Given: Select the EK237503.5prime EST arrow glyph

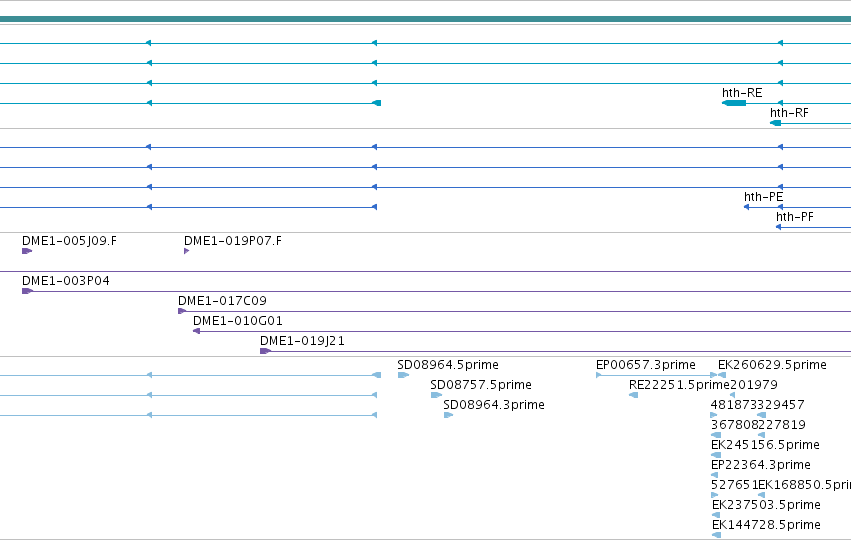Looking at the screenshot, I should [x=716, y=515].
